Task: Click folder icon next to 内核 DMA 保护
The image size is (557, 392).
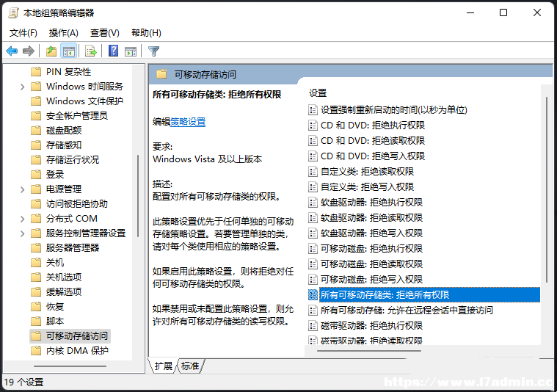Action: point(36,351)
